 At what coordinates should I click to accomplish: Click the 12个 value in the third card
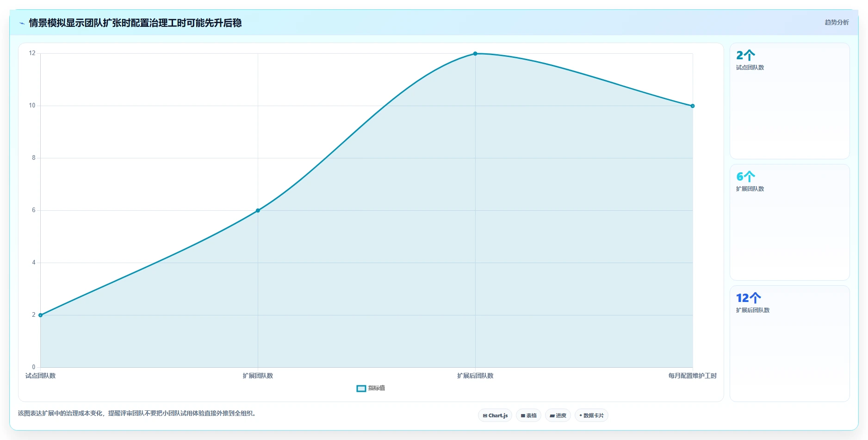pyautogui.click(x=749, y=298)
